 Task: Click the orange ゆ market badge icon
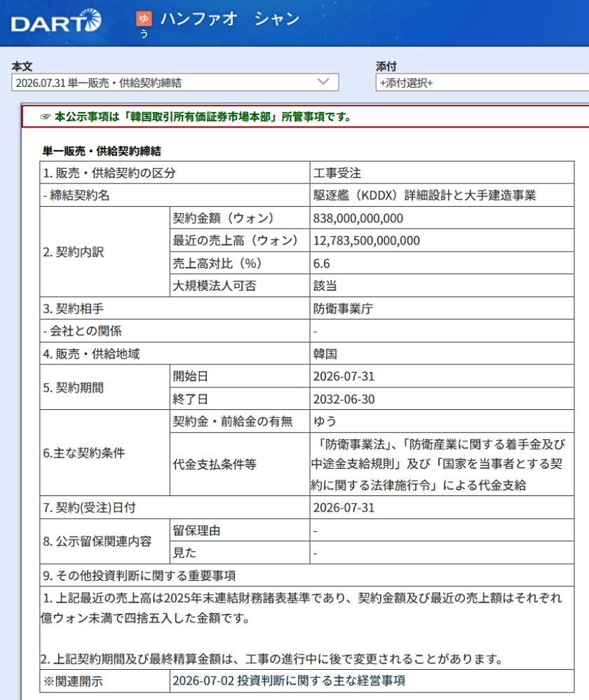[144, 19]
